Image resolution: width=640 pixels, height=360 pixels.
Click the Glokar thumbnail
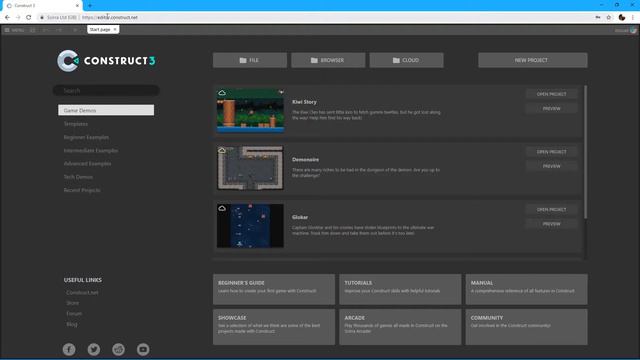click(x=250, y=226)
